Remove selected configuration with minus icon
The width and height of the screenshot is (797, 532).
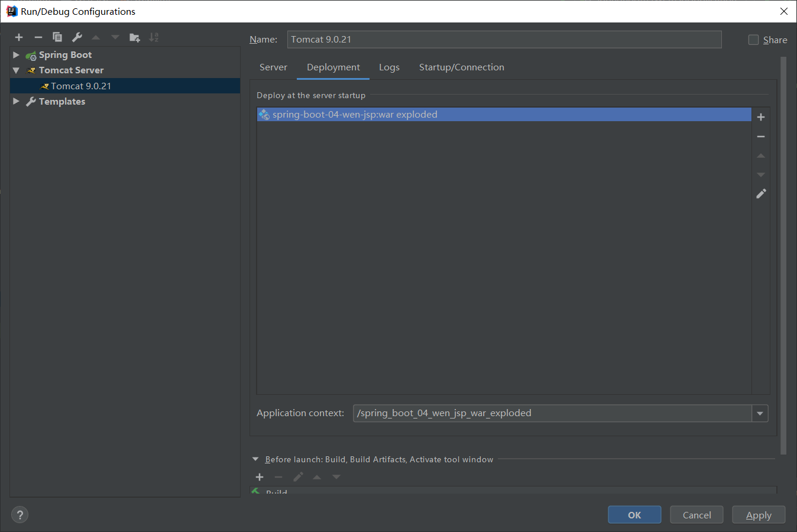[38, 37]
